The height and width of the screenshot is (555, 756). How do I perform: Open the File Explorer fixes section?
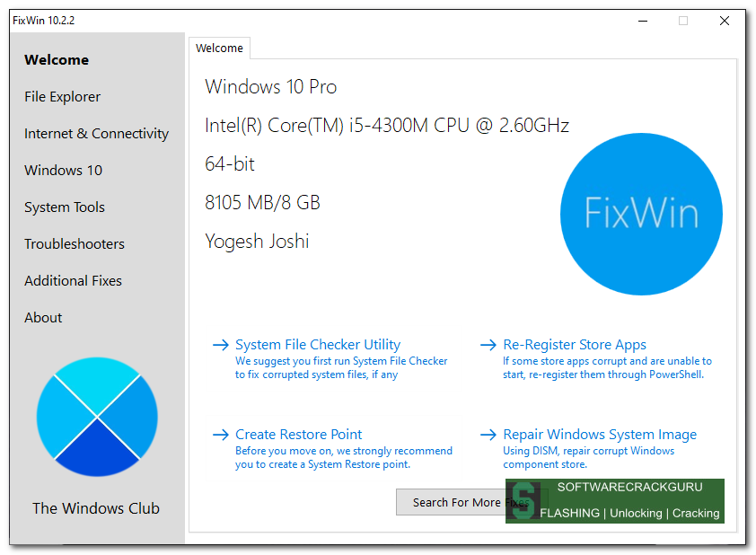[63, 97]
